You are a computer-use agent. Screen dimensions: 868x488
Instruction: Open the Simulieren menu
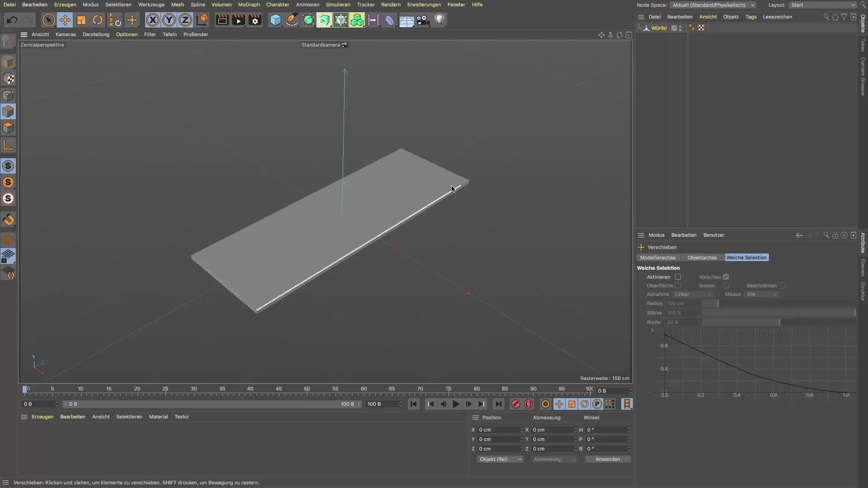coord(338,5)
